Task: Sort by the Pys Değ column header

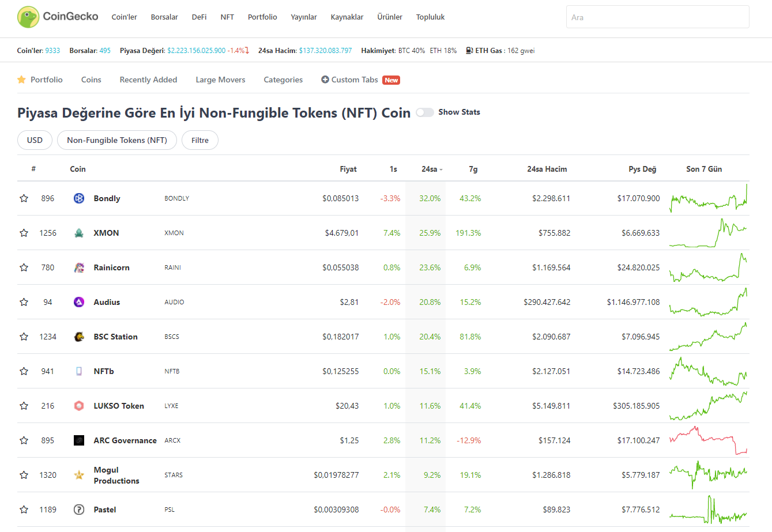Action: pyautogui.click(x=642, y=169)
